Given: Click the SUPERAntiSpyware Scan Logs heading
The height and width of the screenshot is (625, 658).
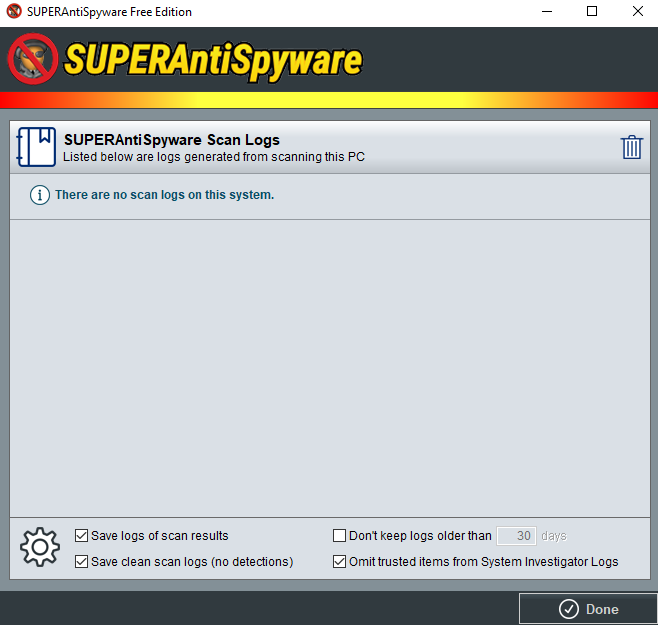Looking at the screenshot, I should pos(172,140).
